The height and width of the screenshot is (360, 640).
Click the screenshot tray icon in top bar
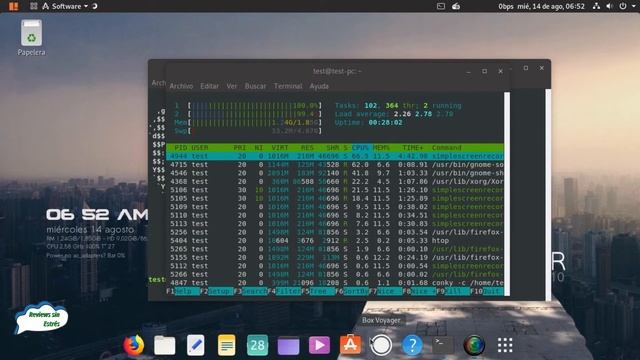441,6
